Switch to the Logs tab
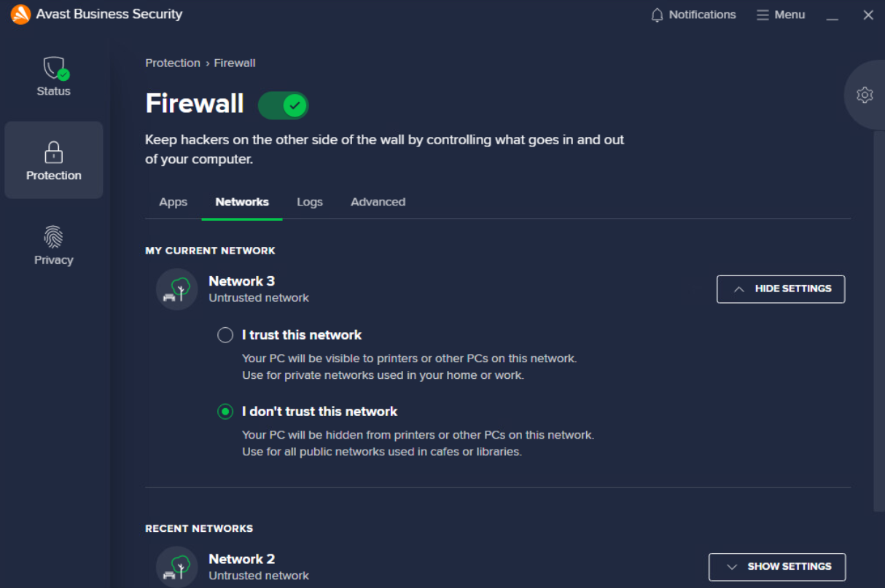Viewport: 885px width, 588px height. (x=310, y=202)
